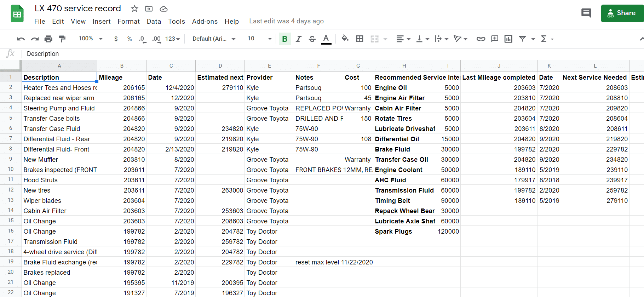
Task: Click the green Share button
Action: (622, 13)
